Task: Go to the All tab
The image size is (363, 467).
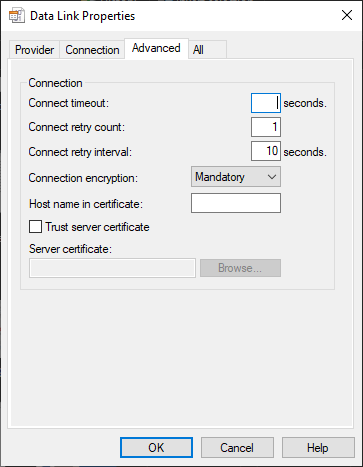Action: pos(208,50)
